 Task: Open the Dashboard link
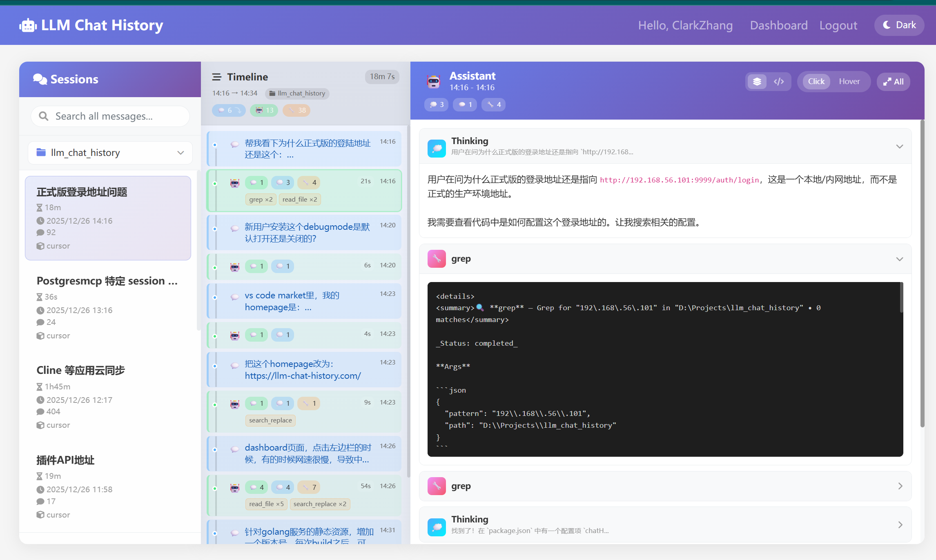point(779,25)
